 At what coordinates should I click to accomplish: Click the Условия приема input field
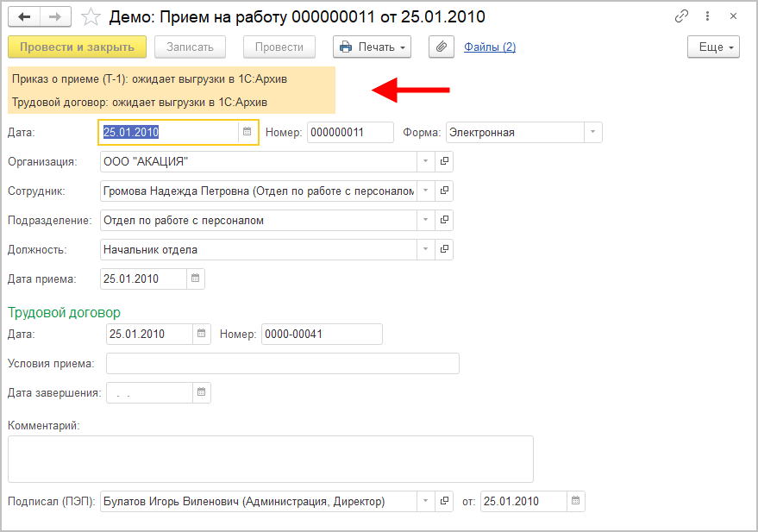click(282, 363)
